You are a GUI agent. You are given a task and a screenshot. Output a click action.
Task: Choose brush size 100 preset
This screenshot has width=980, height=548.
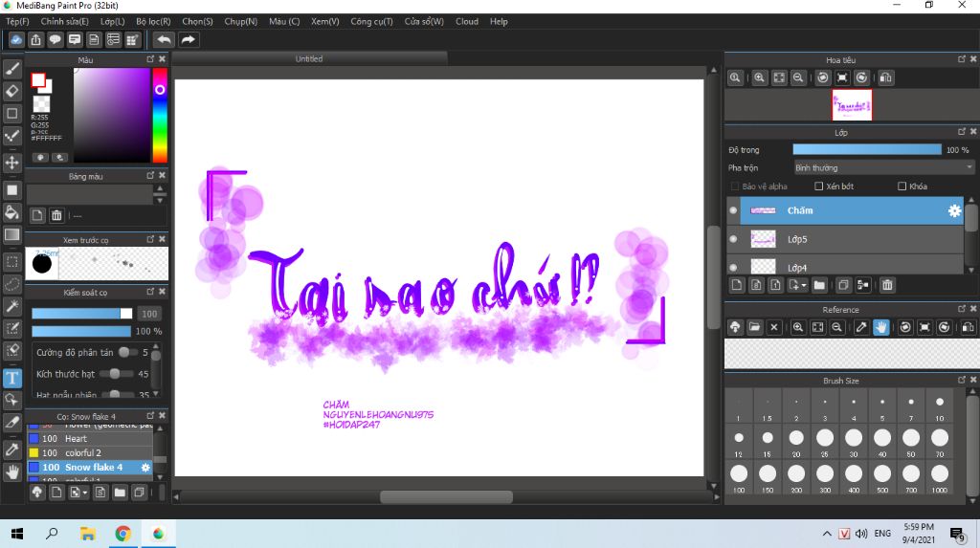click(x=738, y=473)
